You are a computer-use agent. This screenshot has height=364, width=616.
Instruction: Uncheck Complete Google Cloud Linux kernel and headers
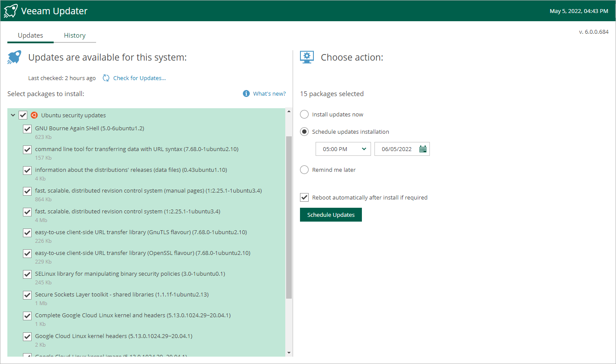click(x=27, y=316)
